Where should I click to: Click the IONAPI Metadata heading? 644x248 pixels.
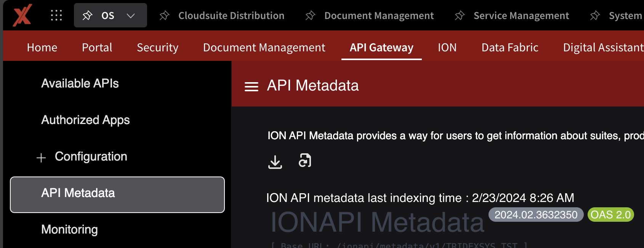tap(377, 222)
